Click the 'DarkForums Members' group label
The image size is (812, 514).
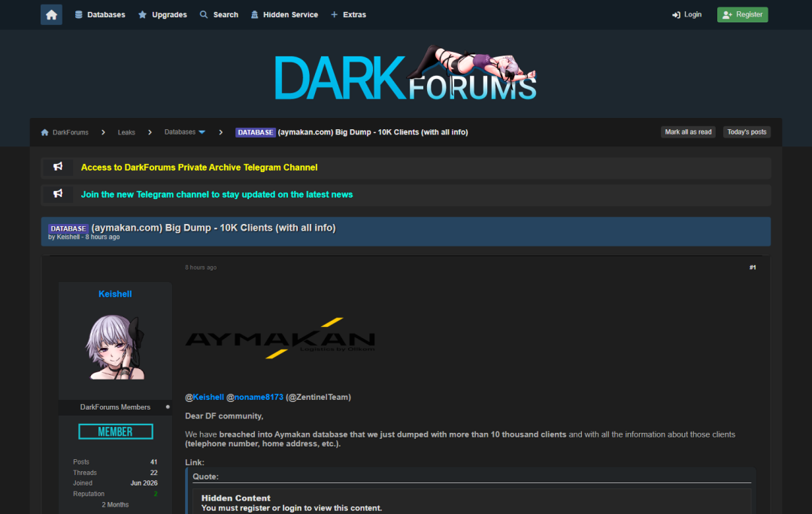point(115,407)
